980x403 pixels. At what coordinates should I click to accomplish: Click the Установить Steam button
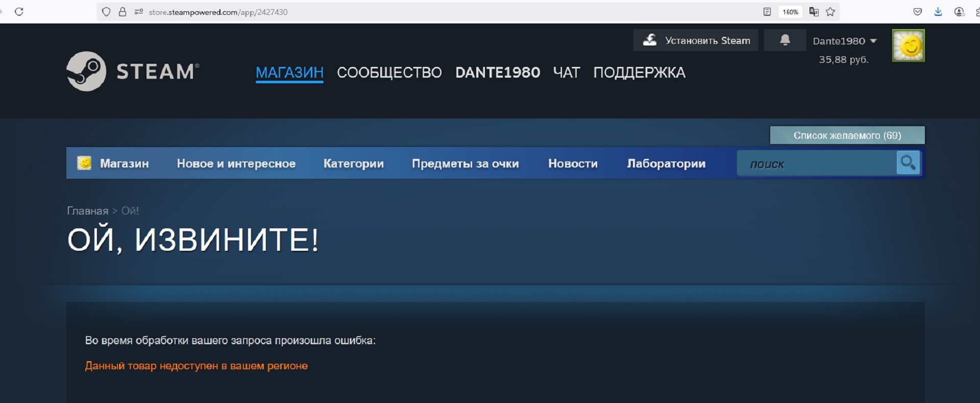[696, 40]
